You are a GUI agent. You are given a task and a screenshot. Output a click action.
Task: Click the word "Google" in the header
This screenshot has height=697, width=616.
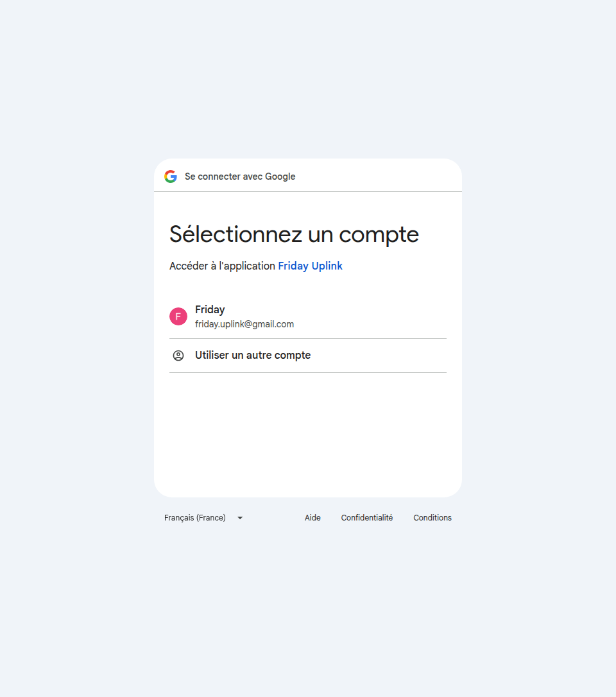click(280, 176)
